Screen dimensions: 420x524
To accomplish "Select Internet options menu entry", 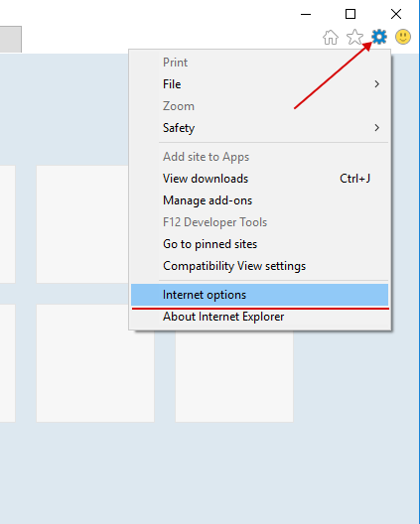I will [259, 295].
